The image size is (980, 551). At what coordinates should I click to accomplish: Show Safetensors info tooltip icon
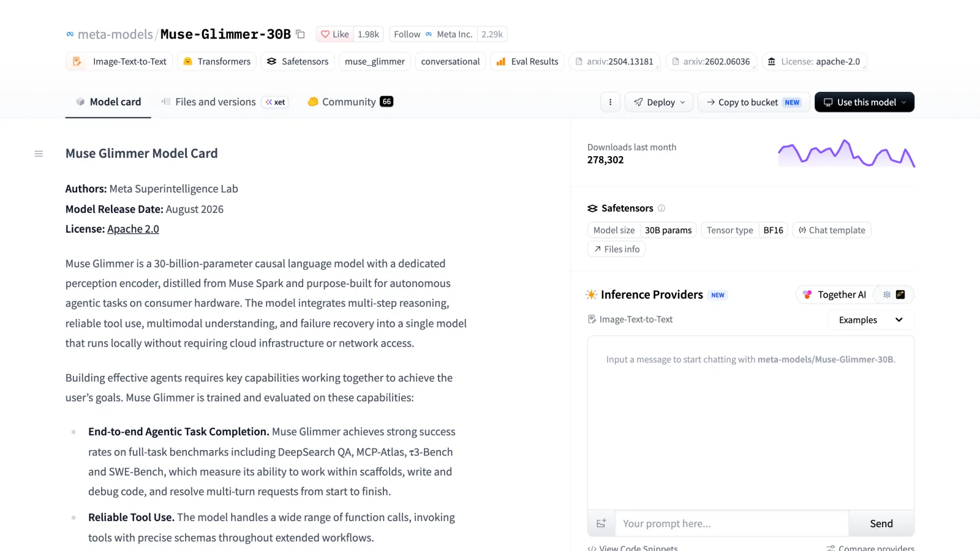[x=661, y=208]
